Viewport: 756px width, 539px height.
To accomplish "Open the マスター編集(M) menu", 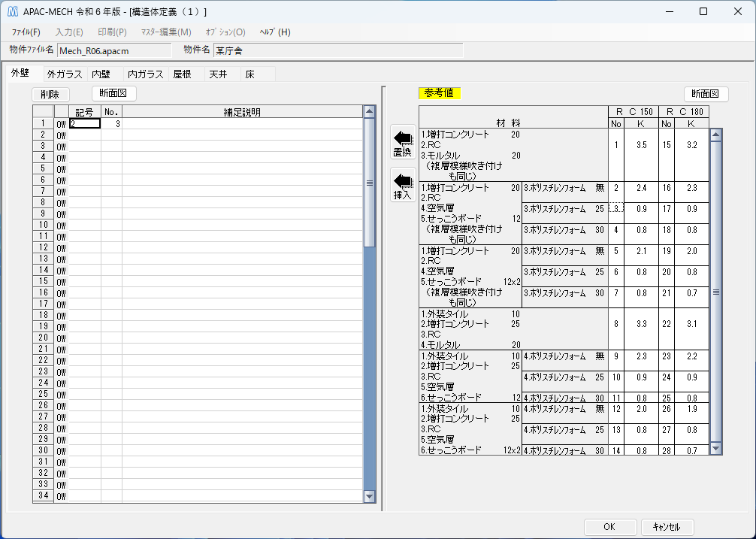I will pos(166,32).
